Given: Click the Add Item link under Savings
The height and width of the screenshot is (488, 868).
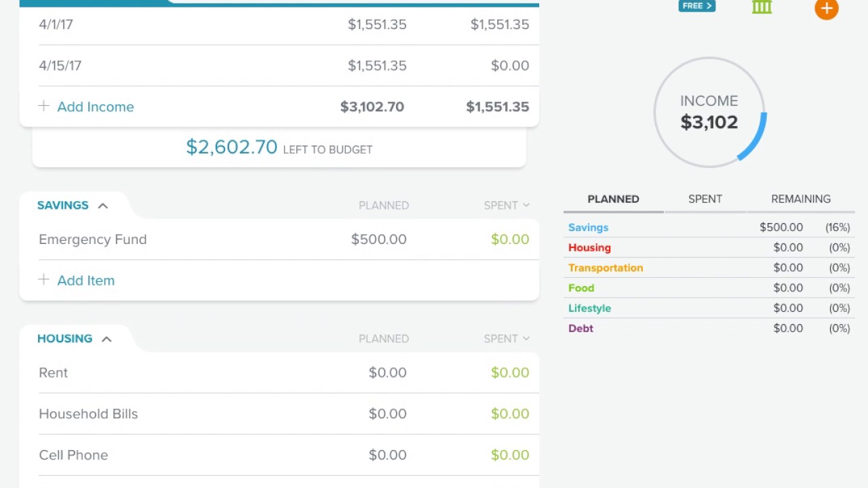Looking at the screenshot, I should pos(86,280).
